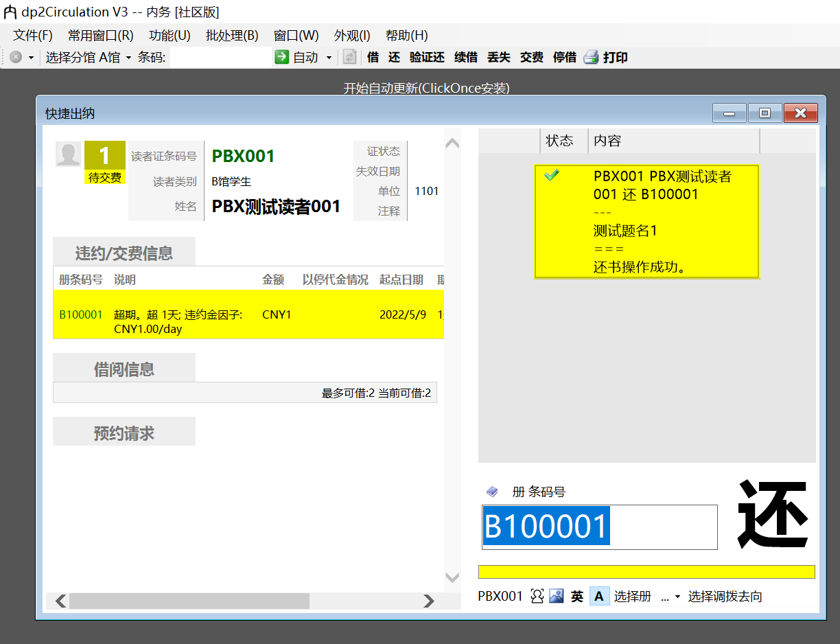Click the horizontal scrollbar thumb

(x=189, y=601)
